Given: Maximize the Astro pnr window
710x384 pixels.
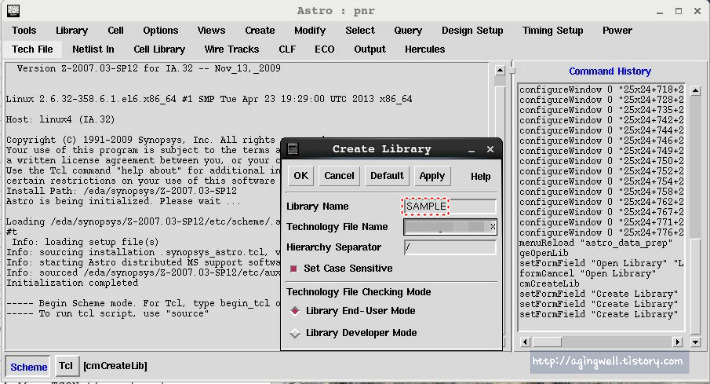Looking at the screenshot, I should click(678, 11).
